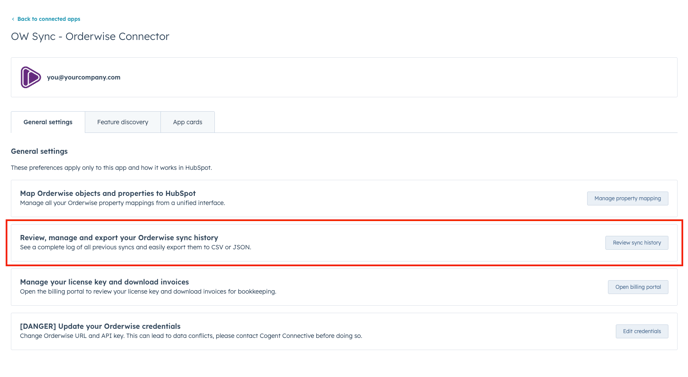Open the App cards tab
The width and height of the screenshot is (688, 377).
[x=188, y=122]
